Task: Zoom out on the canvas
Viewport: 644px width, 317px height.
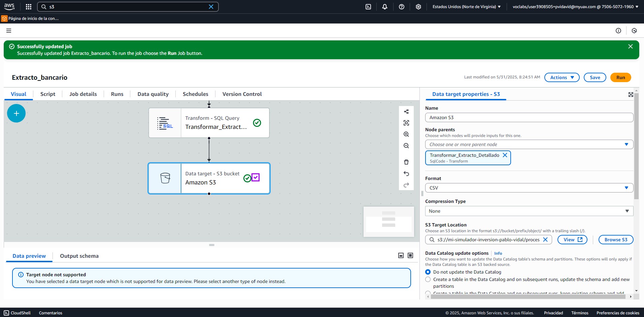Action: [406, 146]
